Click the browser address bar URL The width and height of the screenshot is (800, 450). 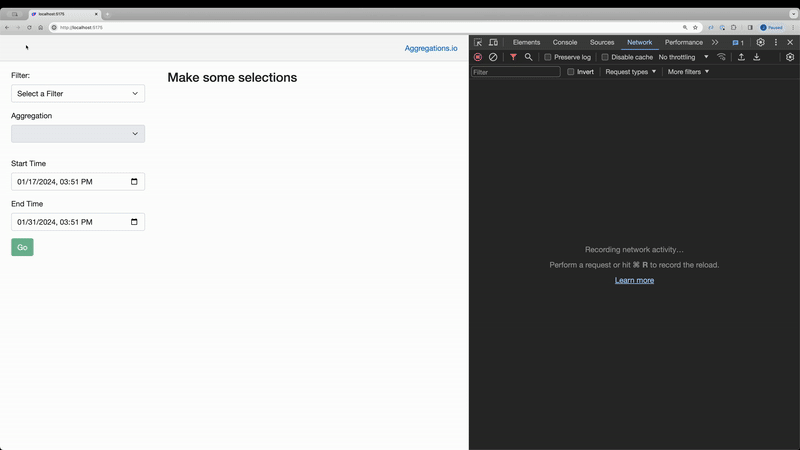(81, 28)
